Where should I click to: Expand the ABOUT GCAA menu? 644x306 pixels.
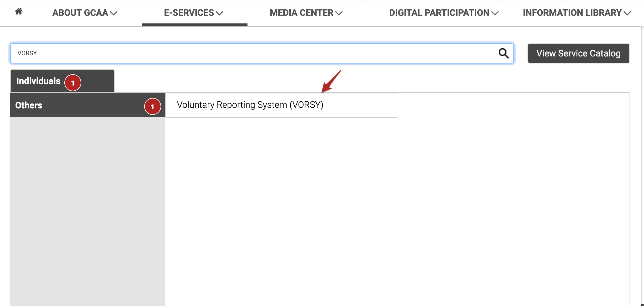click(85, 13)
